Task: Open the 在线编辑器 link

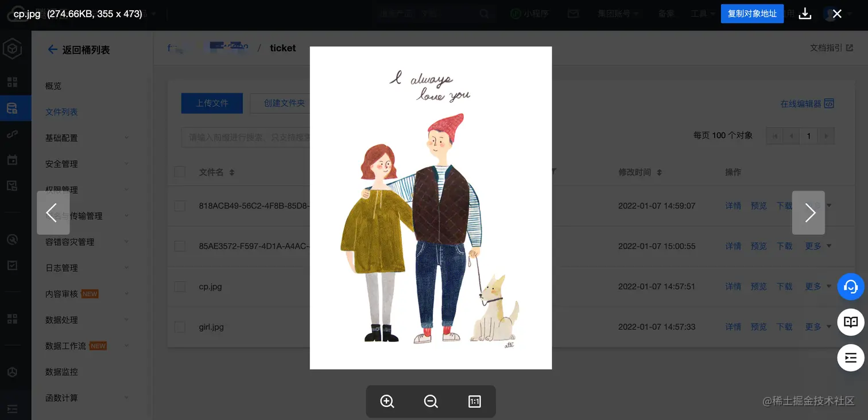Action: [807, 104]
